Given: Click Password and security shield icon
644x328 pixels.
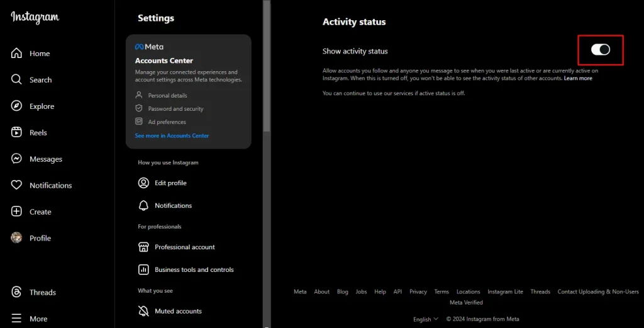Looking at the screenshot, I should click(x=139, y=108).
